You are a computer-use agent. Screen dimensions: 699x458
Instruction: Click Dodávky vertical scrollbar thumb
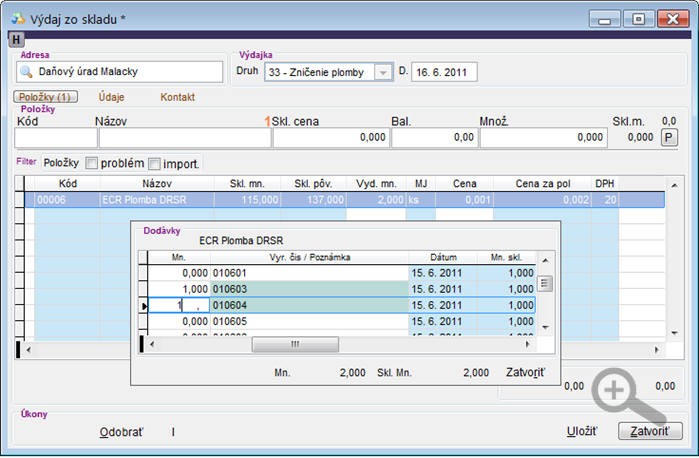[x=545, y=284]
